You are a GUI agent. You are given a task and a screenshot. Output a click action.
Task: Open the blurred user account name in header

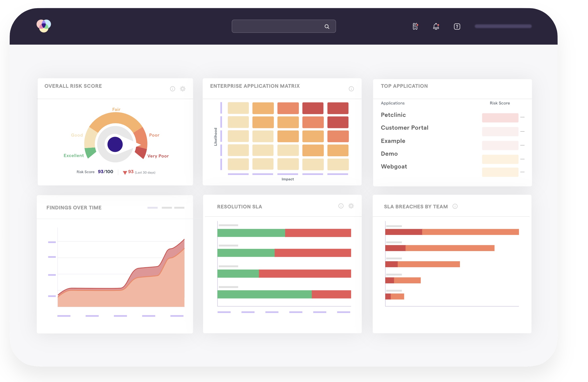pos(503,26)
